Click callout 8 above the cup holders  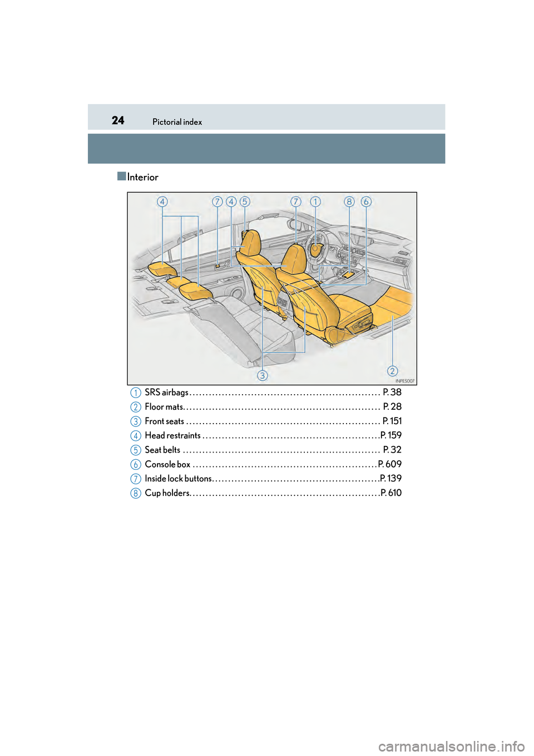(x=349, y=202)
